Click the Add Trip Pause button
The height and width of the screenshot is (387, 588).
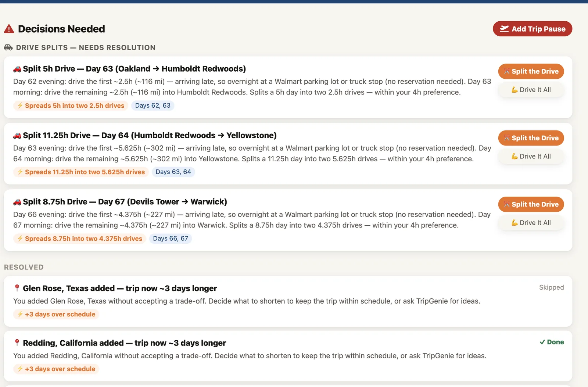point(532,29)
